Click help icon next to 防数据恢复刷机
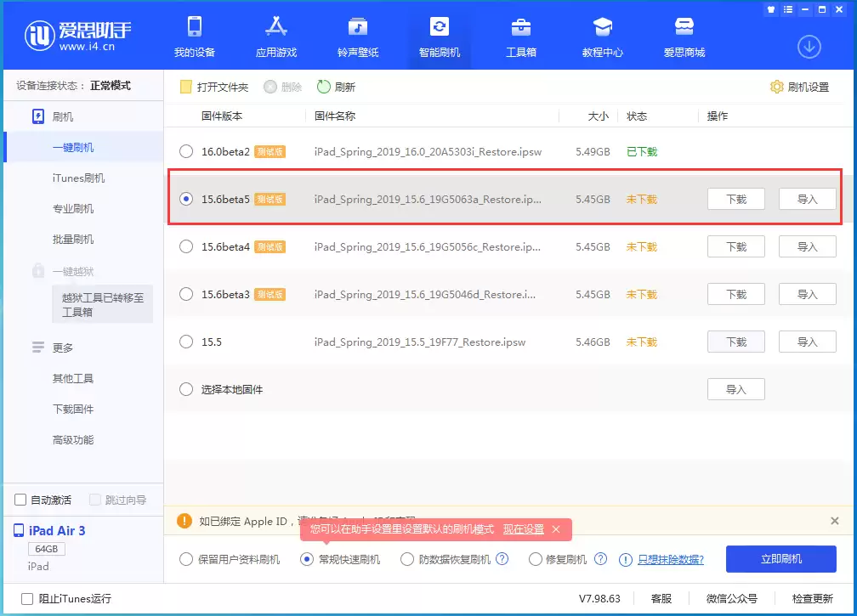857x616 pixels. [x=502, y=559]
